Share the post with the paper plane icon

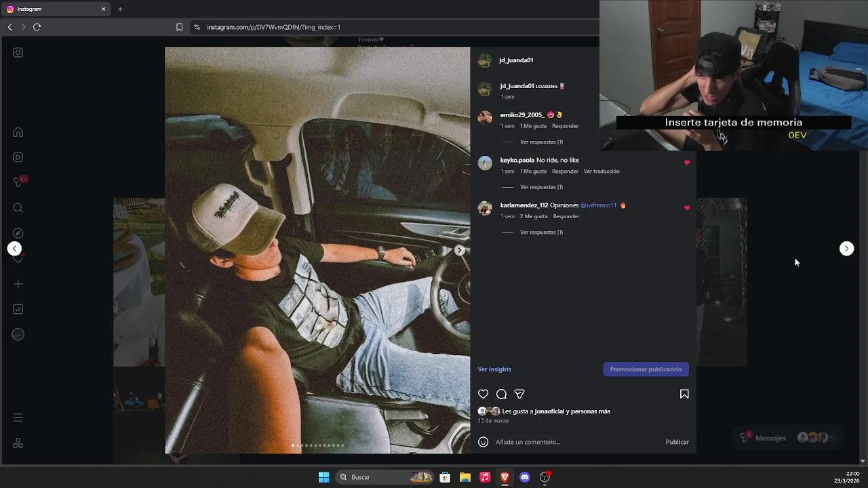[x=519, y=394]
